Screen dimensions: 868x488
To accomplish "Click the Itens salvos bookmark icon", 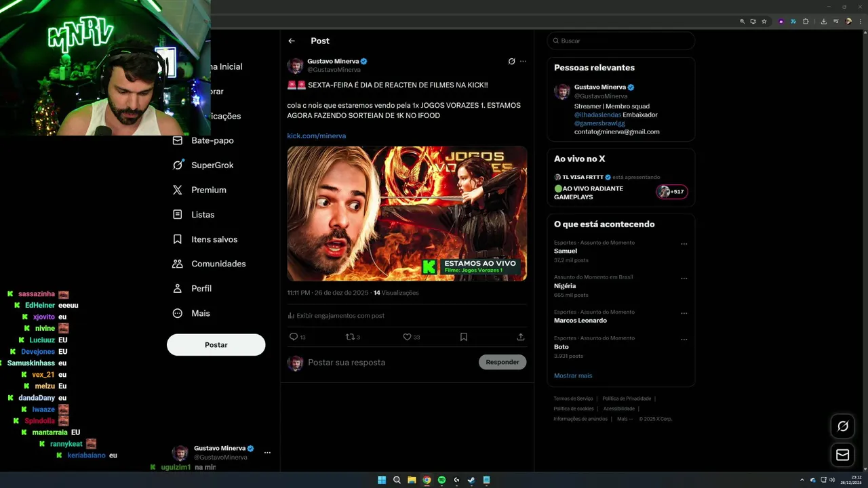I will tap(178, 239).
